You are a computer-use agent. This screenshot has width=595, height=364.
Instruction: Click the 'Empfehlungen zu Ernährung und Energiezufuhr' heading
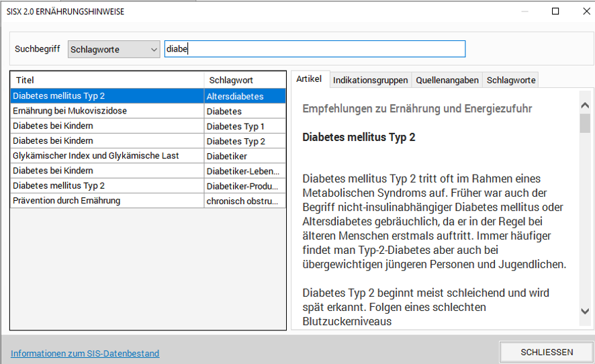tap(417, 109)
